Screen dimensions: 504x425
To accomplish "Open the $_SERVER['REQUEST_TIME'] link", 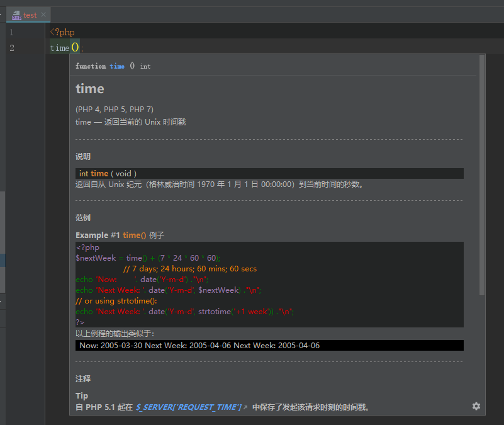I will point(188,407).
